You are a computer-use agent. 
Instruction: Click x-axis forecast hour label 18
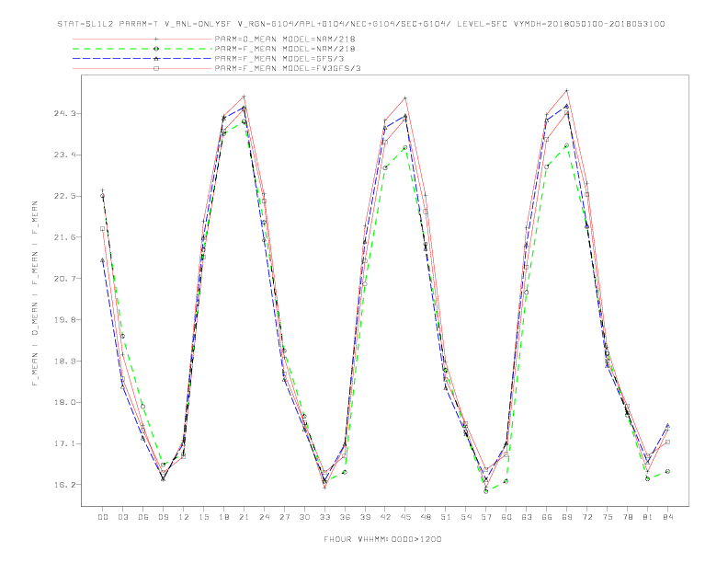coord(223,517)
